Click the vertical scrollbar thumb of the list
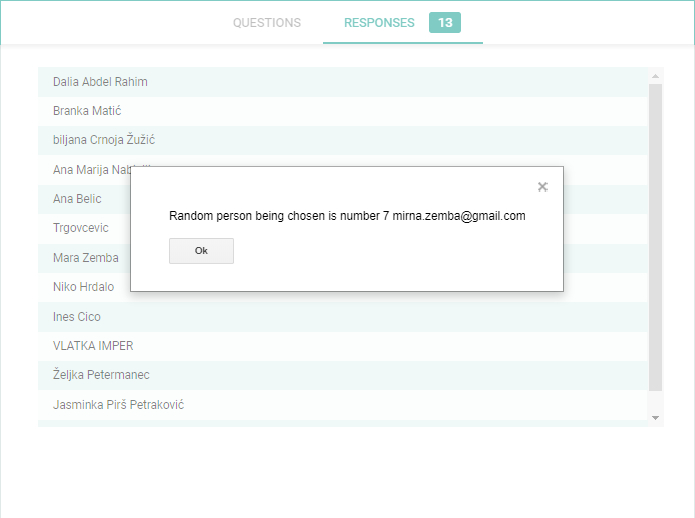695x518 pixels. click(x=656, y=240)
